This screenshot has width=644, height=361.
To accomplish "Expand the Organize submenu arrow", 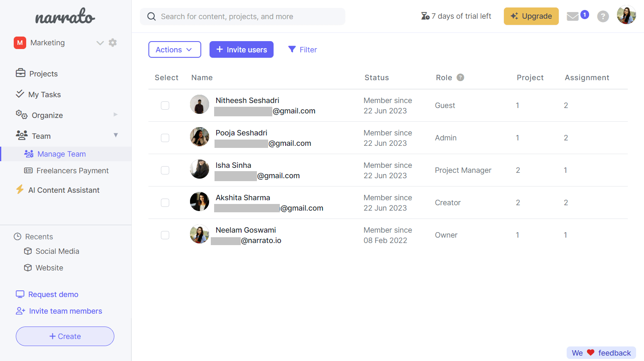I will [x=116, y=114].
